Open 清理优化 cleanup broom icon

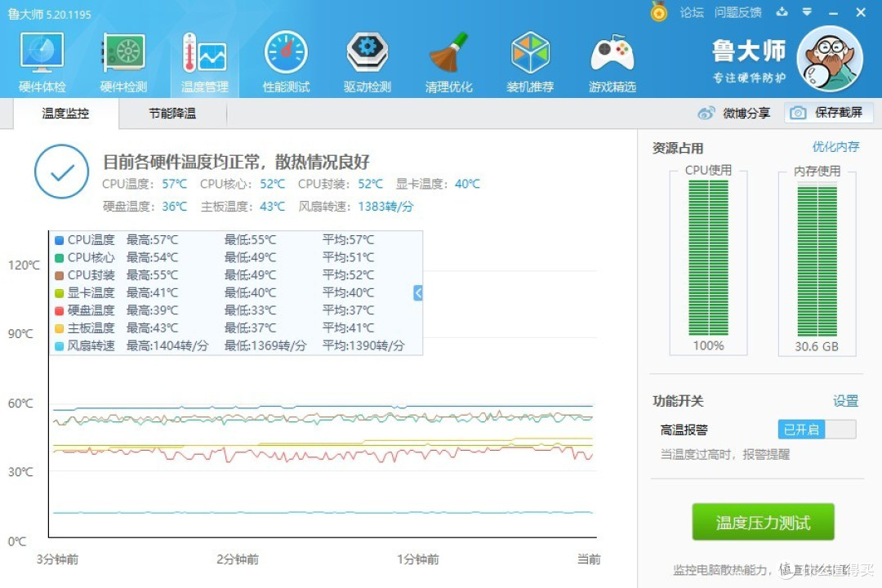point(448,52)
